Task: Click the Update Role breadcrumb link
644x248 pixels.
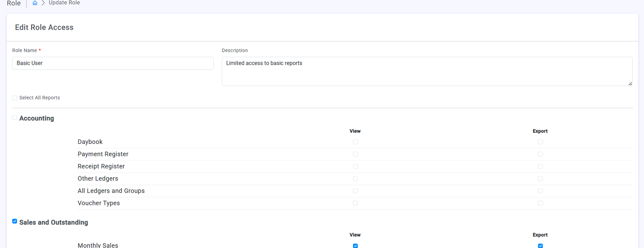Action: point(64,3)
